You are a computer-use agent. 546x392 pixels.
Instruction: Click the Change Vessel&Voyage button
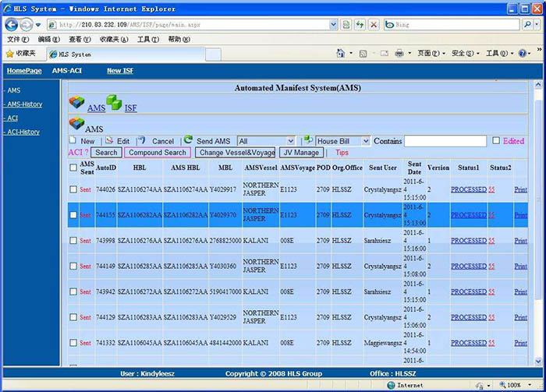click(x=236, y=153)
